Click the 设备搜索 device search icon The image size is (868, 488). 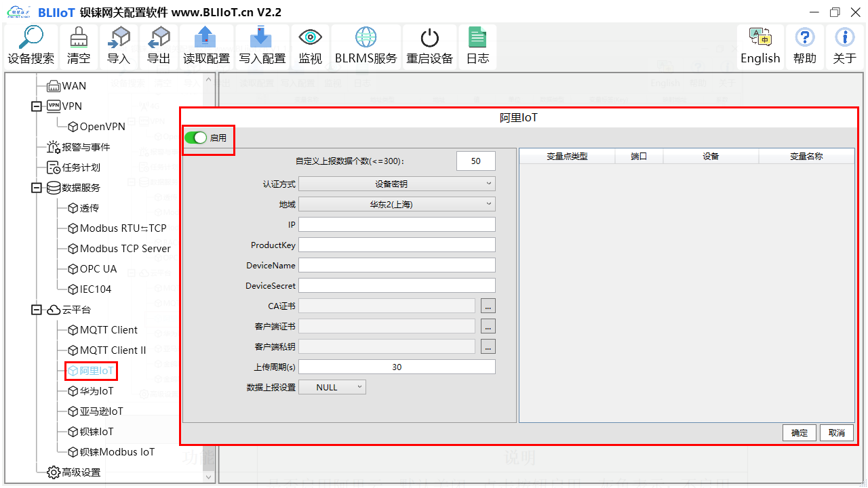[31, 46]
